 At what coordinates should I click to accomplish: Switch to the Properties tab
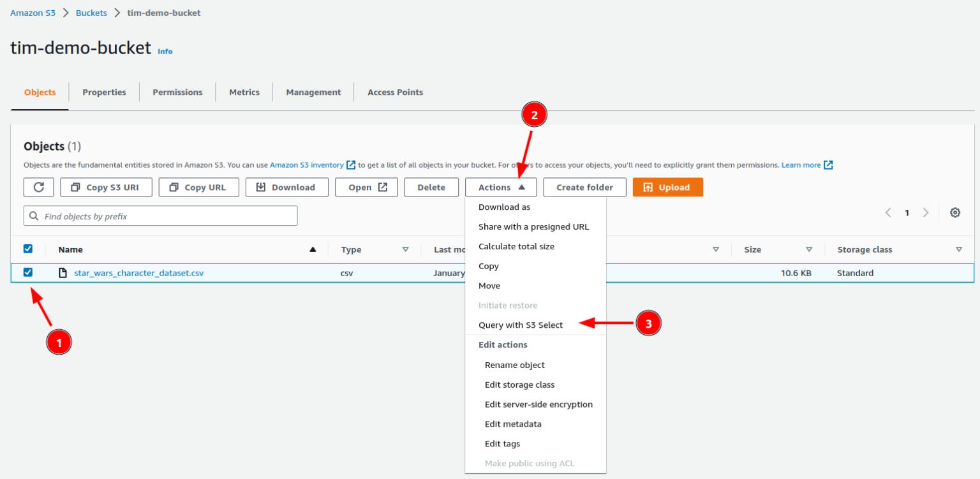click(104, 92)
